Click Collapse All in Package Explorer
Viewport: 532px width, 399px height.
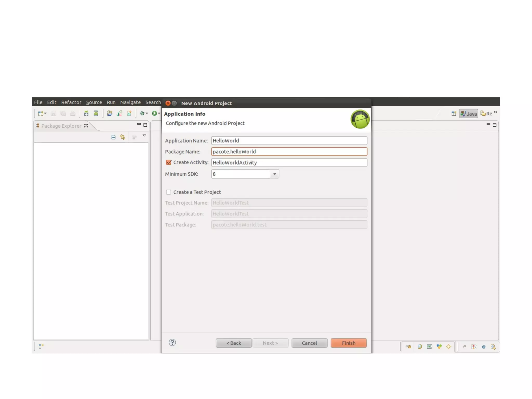(x=113, y=137)
